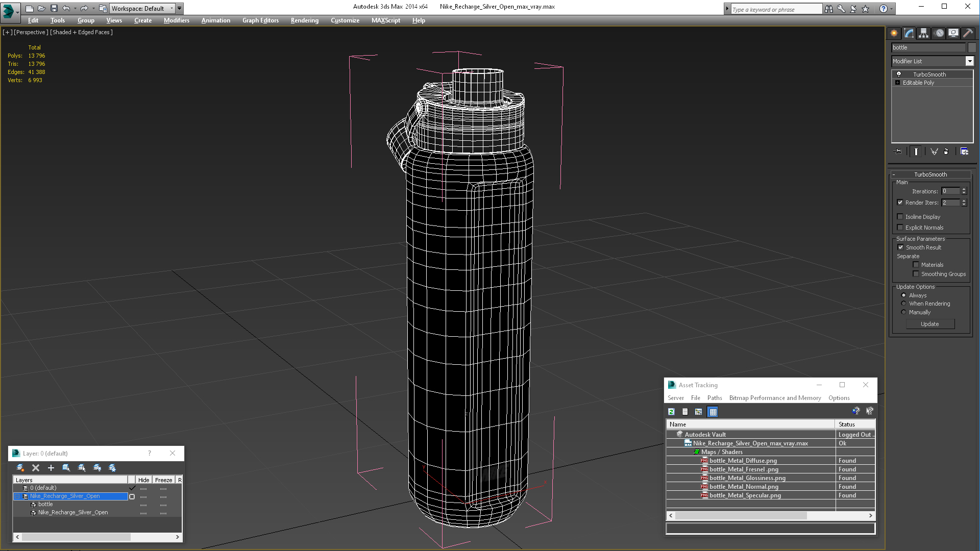Image resolution: width=980 pixels, height=551 pixels.
Task: Toggle TurboSmooth modifier lightbulb
Action: (x=899, y=74)
